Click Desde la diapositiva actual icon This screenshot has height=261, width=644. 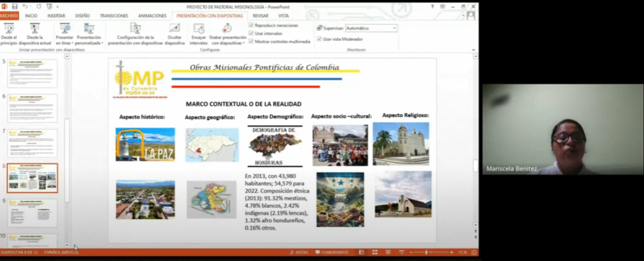35,29
